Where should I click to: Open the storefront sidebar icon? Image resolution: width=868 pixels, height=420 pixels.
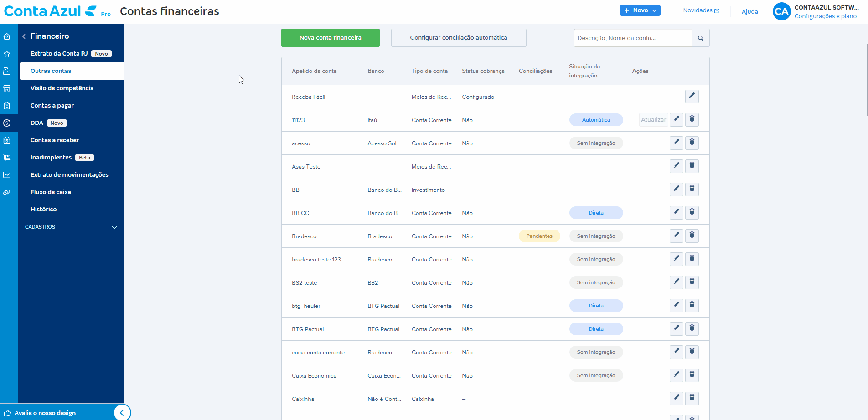[7, 88]
